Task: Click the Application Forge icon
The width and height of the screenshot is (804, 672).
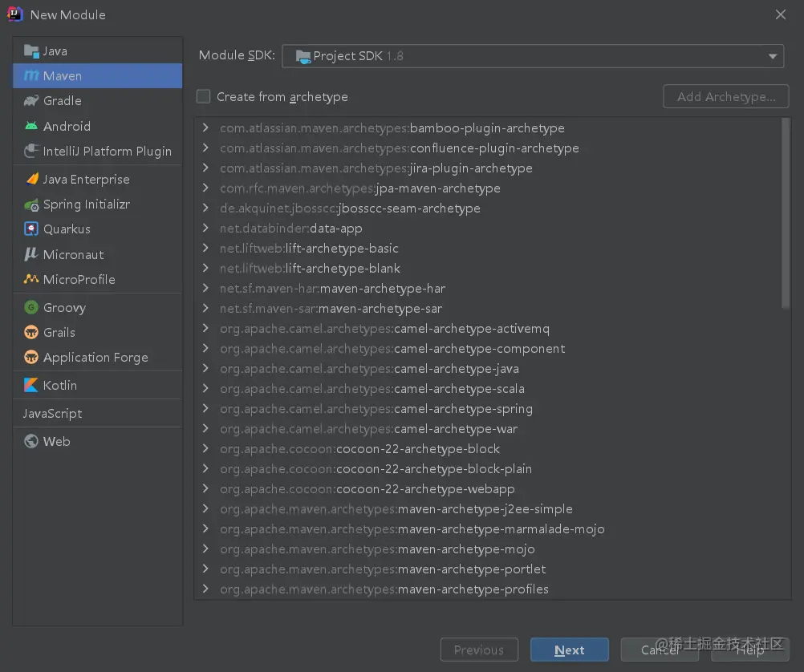Action: (x=31, y=358)
